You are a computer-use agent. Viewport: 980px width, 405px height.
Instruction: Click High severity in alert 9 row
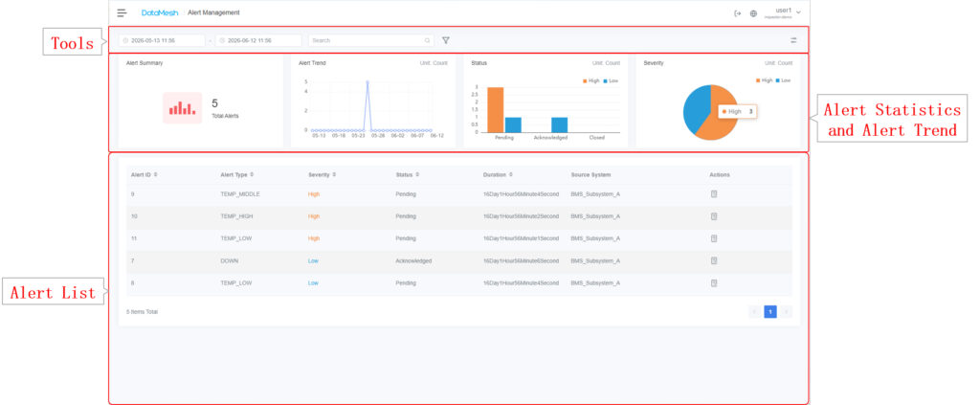click(x=314, y=194)
